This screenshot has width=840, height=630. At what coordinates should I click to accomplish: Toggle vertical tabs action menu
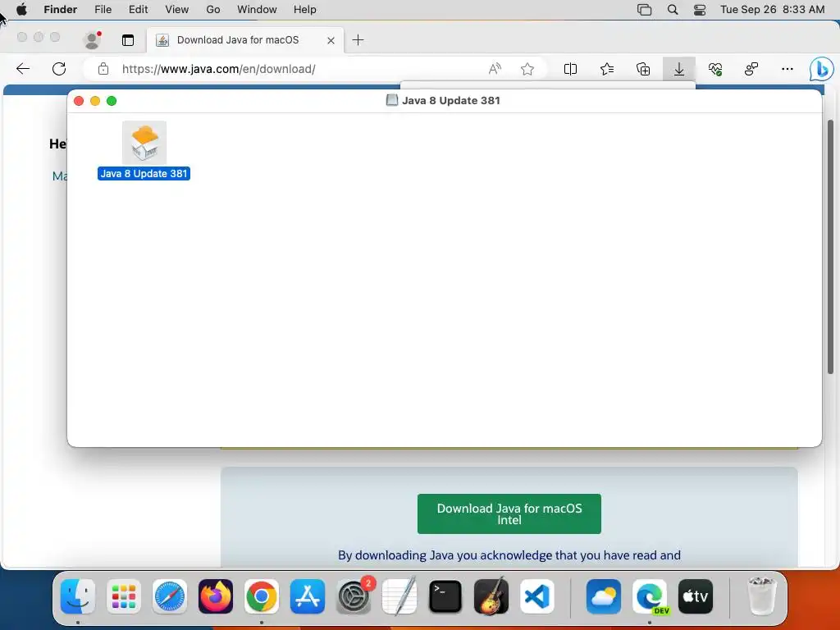point(128,40)
